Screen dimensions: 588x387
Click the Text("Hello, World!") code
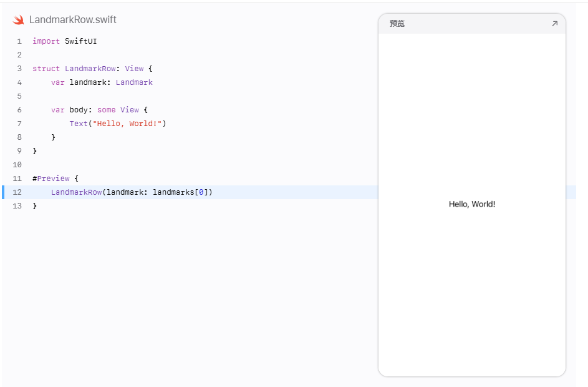click(x=118, y=124)
